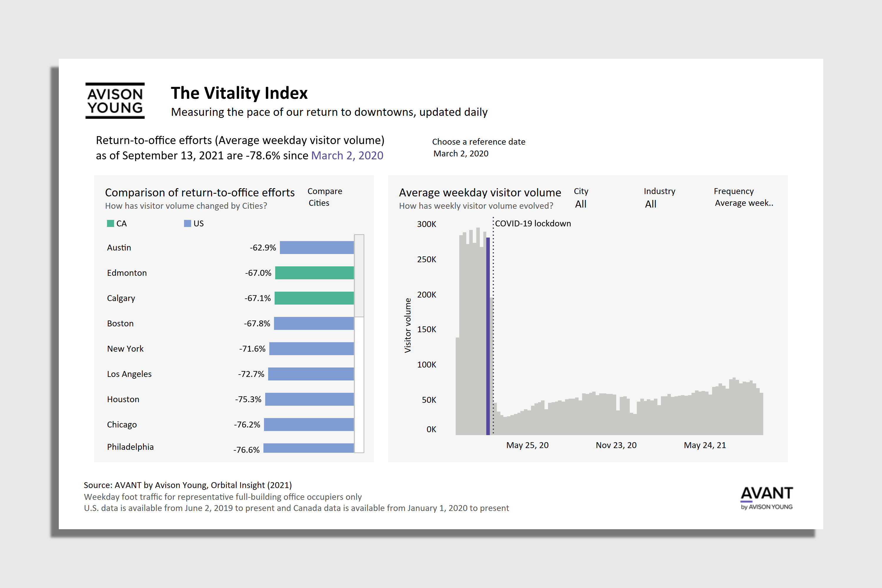Click the city list vertical scrollbar thumb

359,276
